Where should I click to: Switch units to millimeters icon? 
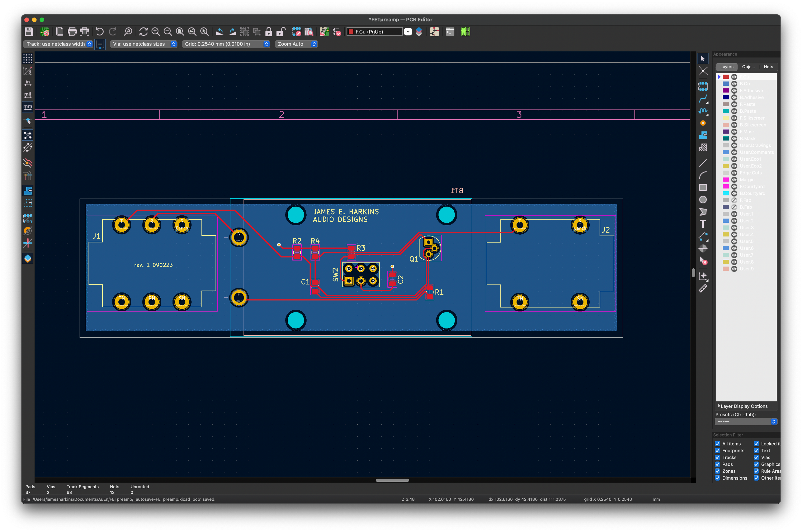pyautogui.click(x=28, y=107)
